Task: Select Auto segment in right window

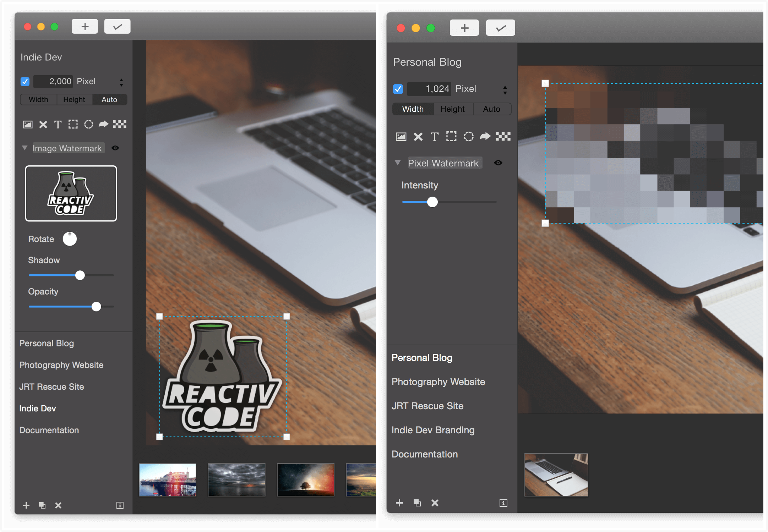Action: click(492, 109)
